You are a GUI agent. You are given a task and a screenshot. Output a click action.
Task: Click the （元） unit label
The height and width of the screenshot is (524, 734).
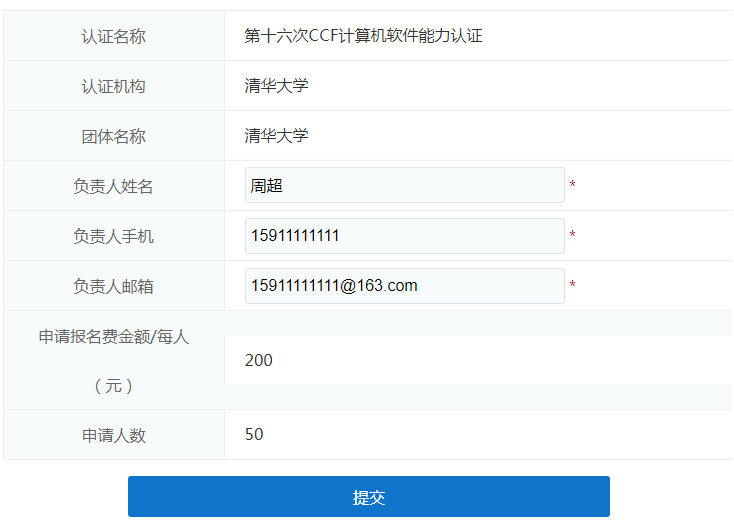[x=114, y=386]
